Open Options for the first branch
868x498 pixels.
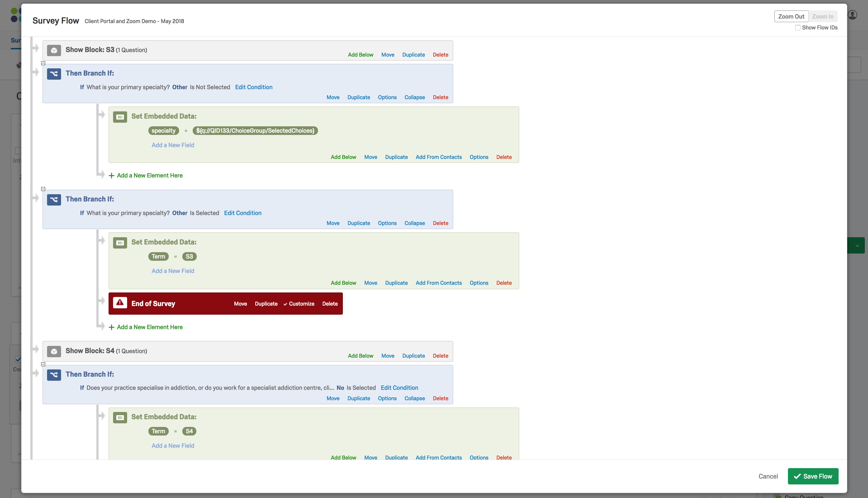[x=387, y=97]
